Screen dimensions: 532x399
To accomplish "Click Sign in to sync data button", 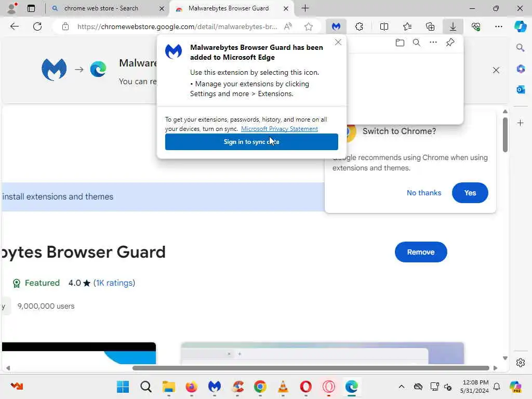I will (251, 142).
